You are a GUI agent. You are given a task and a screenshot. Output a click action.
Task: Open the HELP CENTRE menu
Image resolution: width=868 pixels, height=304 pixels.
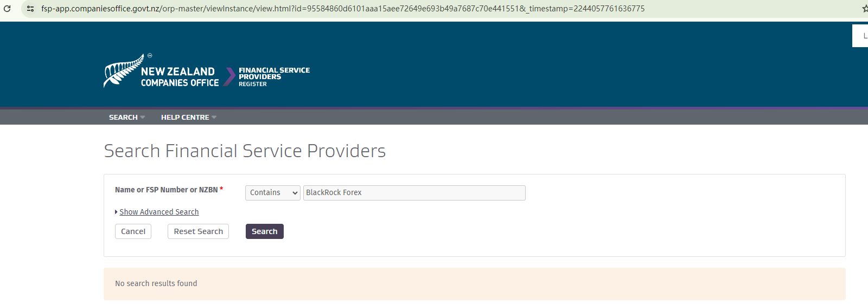[x=189, y=117]
